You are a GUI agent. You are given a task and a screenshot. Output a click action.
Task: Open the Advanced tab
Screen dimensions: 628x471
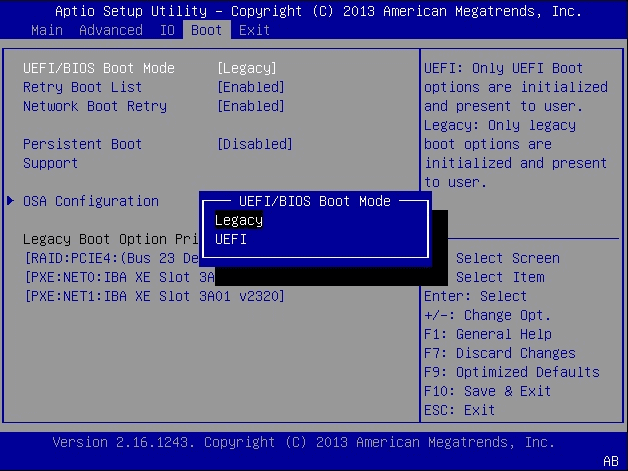tap(110, 30)
